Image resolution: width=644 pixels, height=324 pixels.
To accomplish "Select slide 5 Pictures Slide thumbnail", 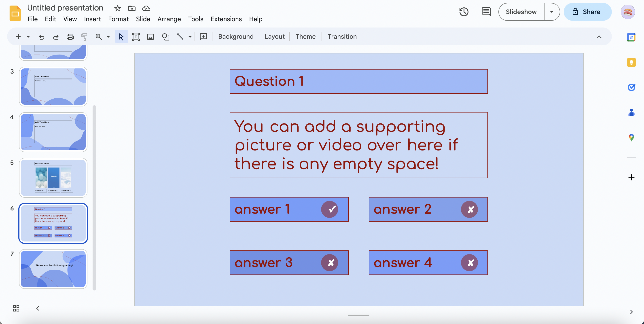I will (53, 178).
